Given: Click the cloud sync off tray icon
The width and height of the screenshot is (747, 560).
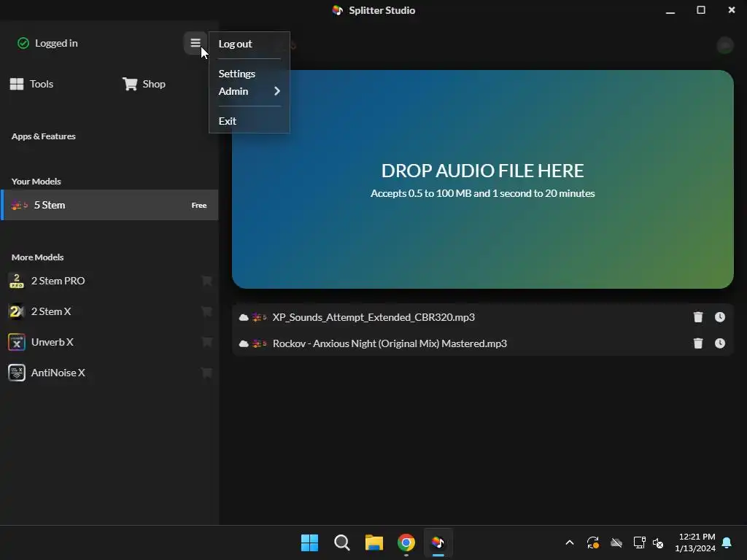Looking at the screenshot, I should coord(616,542).
